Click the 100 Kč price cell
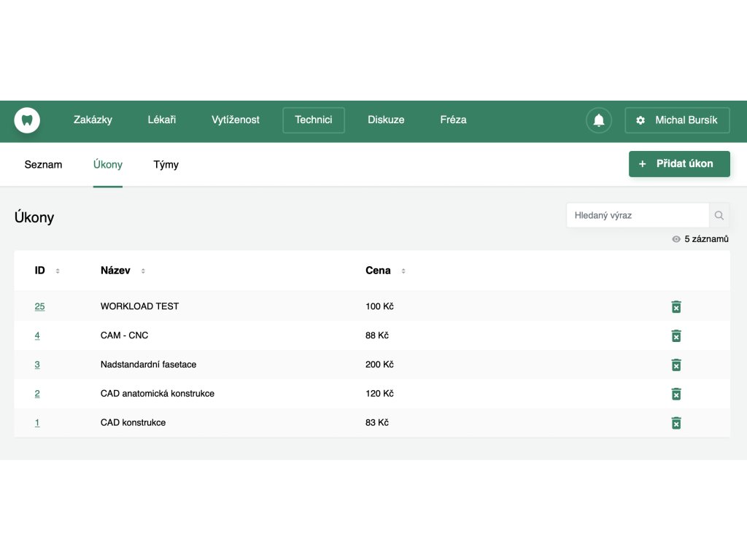Image resolution: width=747 pixels, height=560 pixels. (x=379, y=306)
